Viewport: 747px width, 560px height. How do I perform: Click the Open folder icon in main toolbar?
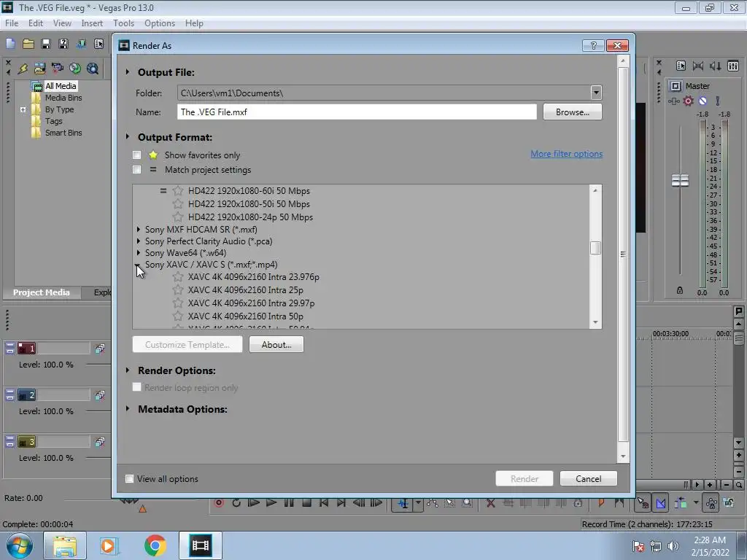pos(28,44)
